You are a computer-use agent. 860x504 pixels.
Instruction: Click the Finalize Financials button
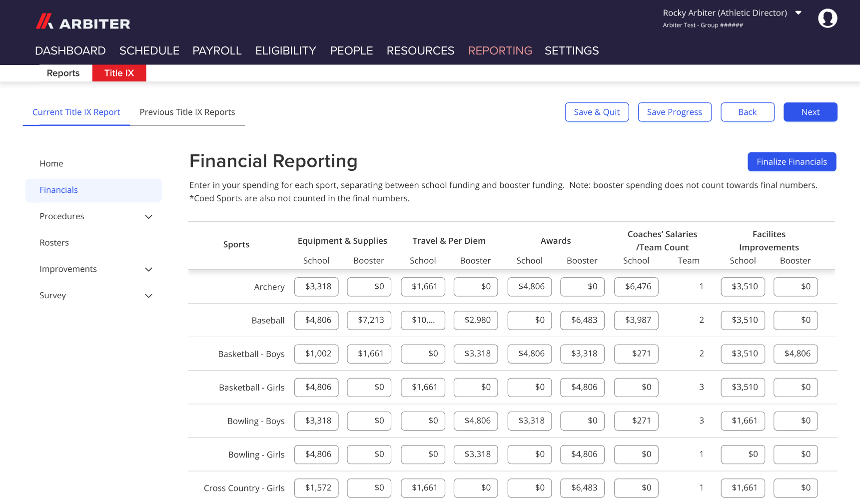point(792,162)
